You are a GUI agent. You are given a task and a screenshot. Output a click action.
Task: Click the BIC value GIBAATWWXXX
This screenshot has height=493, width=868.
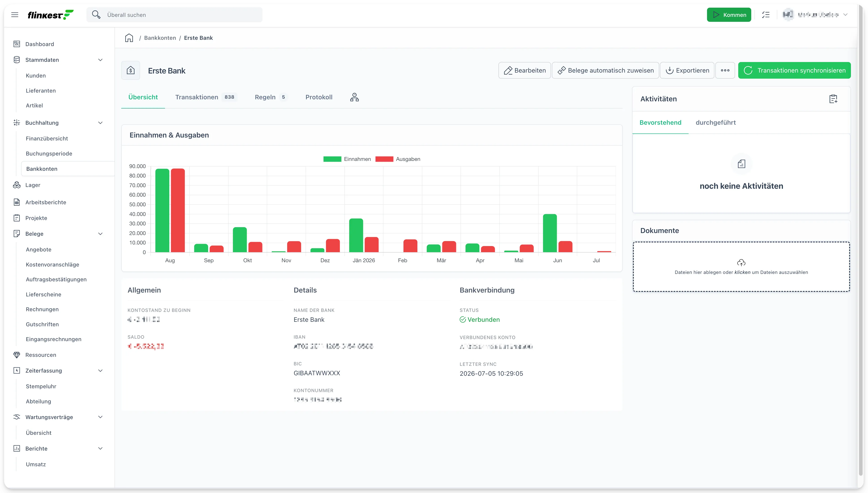click(x=317, y=373)
